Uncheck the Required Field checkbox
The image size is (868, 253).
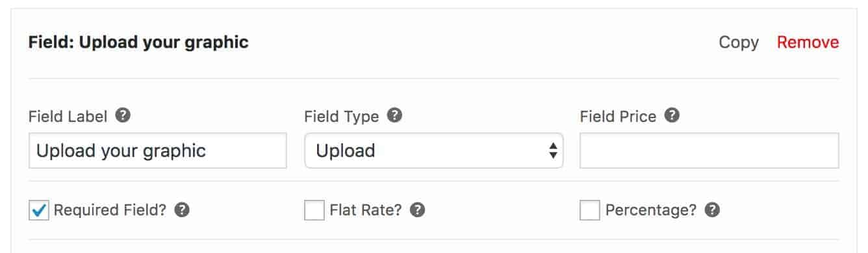[x=39, y=210]
